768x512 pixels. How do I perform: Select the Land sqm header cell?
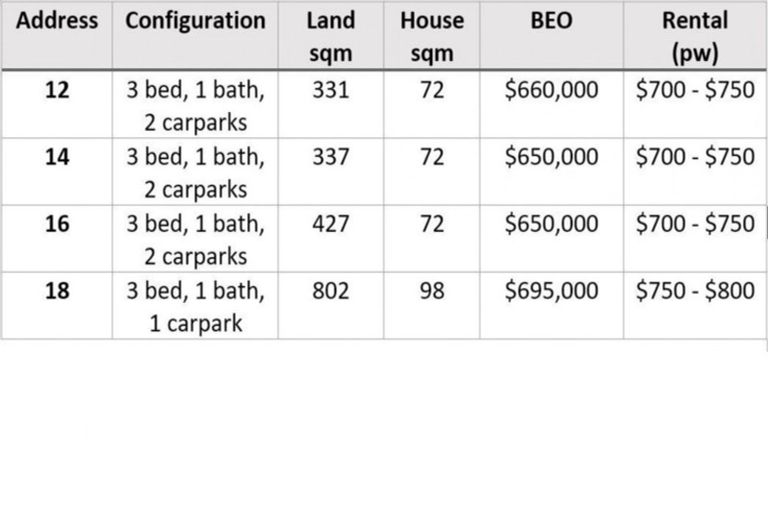click(331, 36)
